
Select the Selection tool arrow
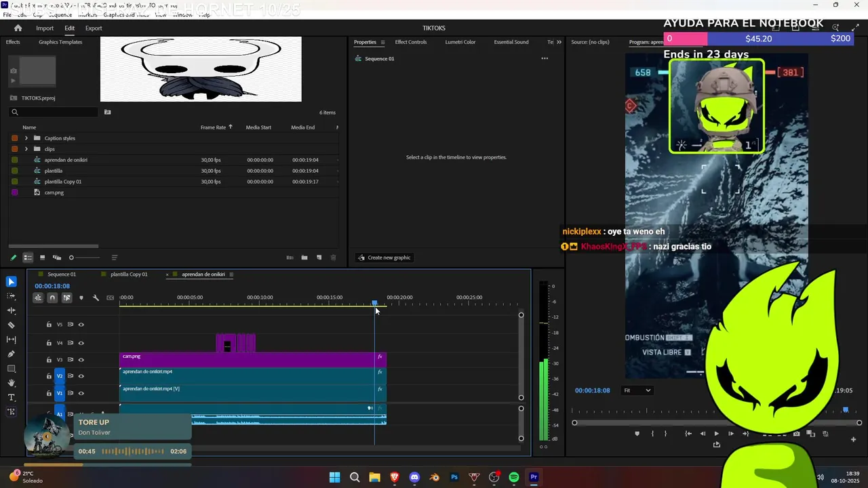click(x=12, y=282)
